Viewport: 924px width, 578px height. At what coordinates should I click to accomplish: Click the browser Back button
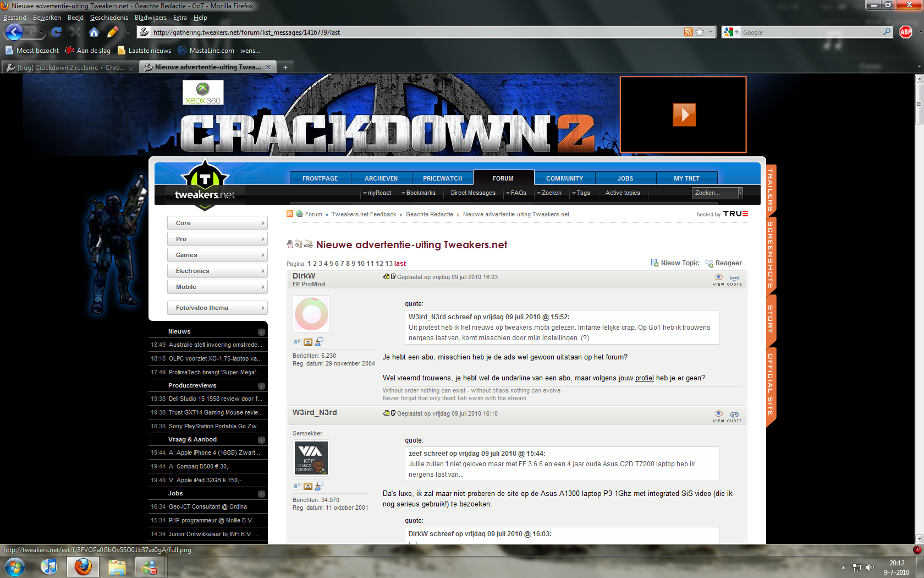(x=14, y=32)
